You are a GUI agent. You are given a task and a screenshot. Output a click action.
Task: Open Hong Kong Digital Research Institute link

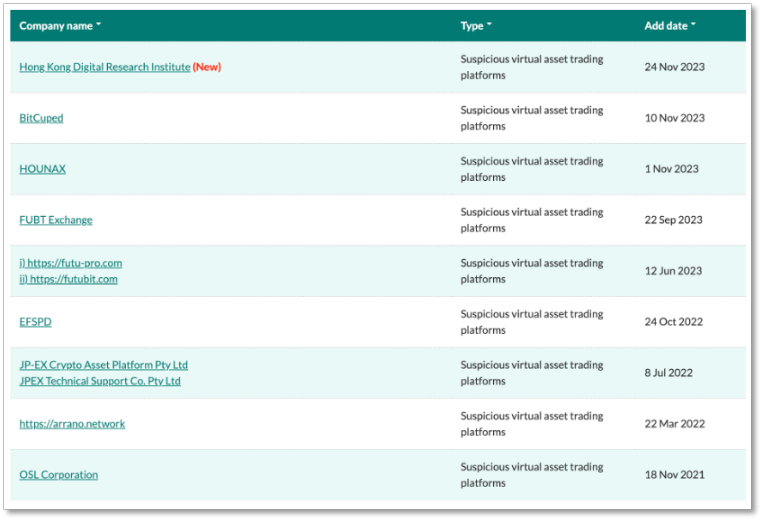coord(105,67)
